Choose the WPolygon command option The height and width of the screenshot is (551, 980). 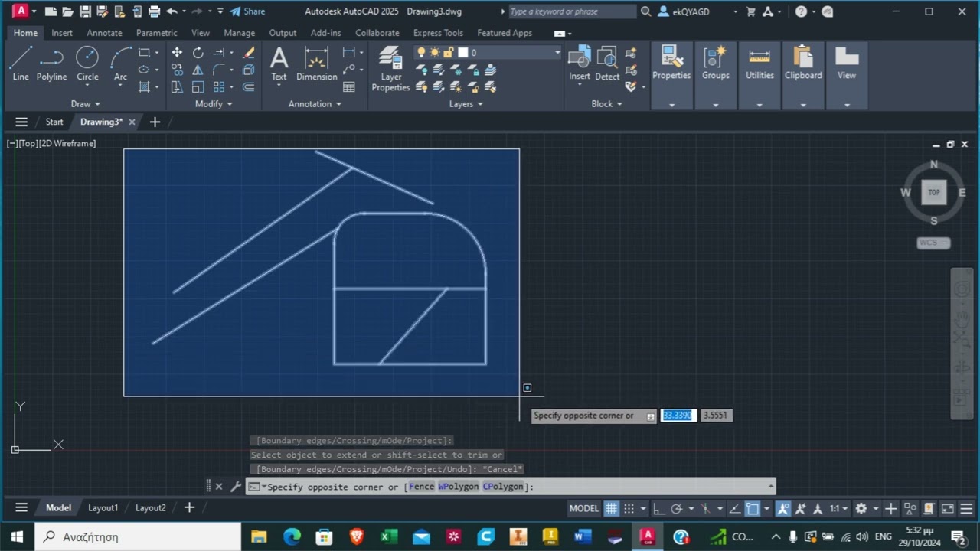[x=458, y=487]
